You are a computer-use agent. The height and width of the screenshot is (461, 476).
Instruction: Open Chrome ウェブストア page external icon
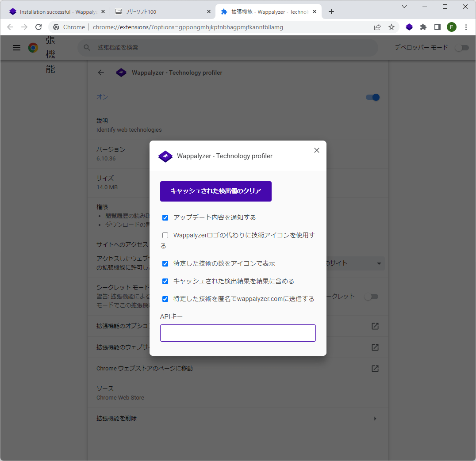375,369
